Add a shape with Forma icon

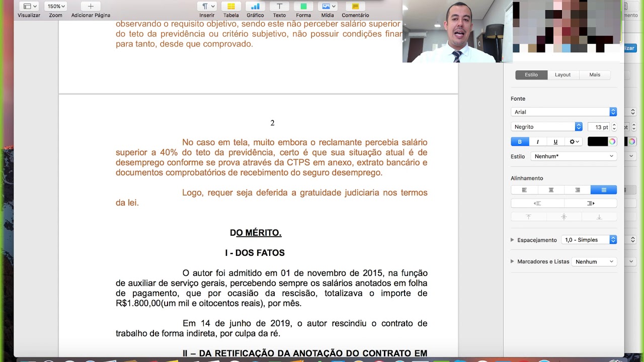pyautogui.click(x=303, y=7)
